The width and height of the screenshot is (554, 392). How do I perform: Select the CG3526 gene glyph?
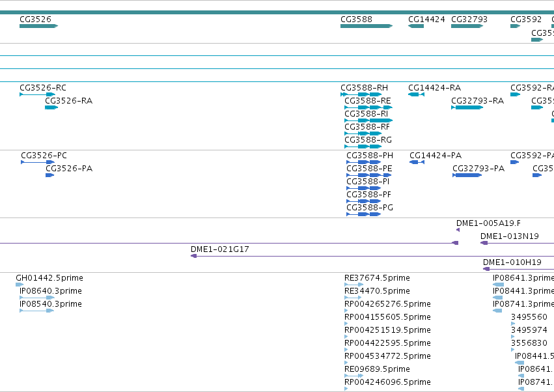click(38, 26)
